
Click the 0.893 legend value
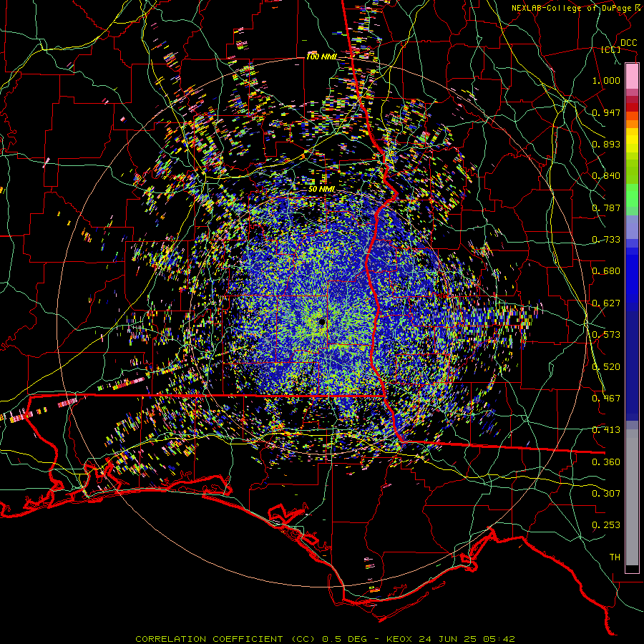tap(606, 144)
